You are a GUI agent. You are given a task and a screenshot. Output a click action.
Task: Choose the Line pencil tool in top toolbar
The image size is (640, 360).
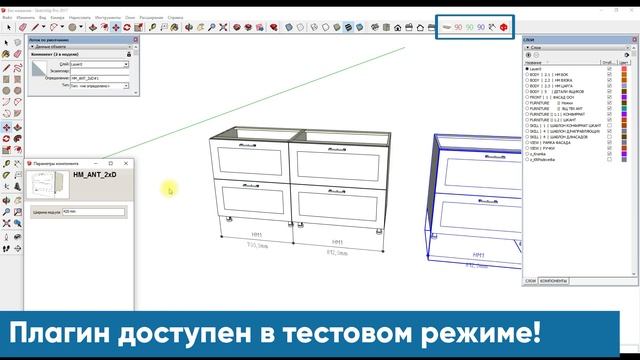click(35, 27)
